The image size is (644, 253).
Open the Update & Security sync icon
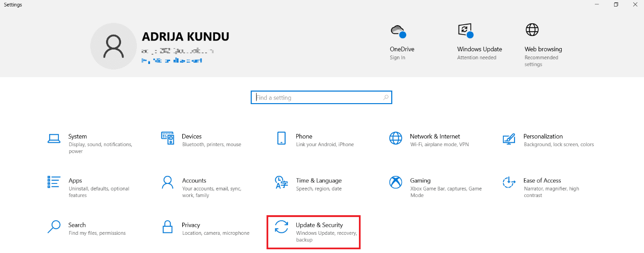coord(281,226)
